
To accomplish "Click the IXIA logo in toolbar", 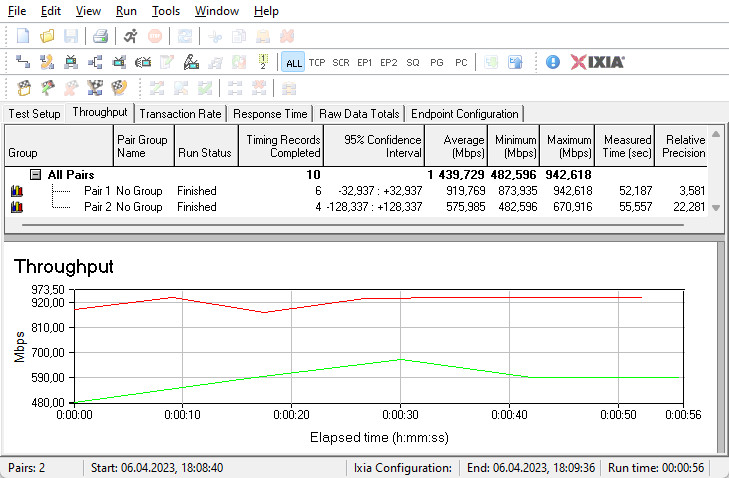I will [x=598, y=62].
